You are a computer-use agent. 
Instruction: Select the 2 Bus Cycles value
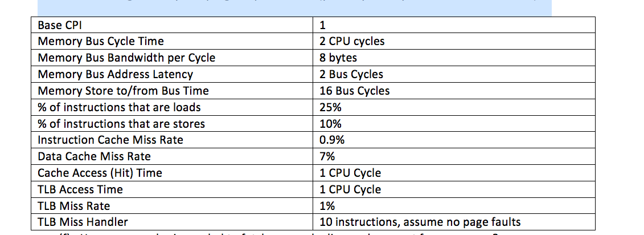(351, 74)
